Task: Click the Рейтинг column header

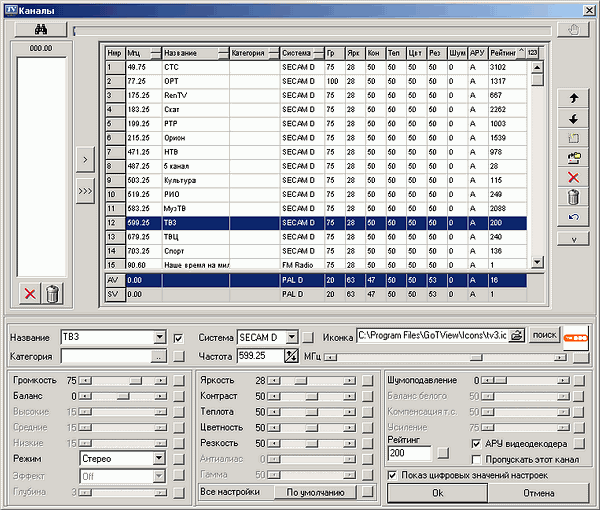Action: coord(503,53)
